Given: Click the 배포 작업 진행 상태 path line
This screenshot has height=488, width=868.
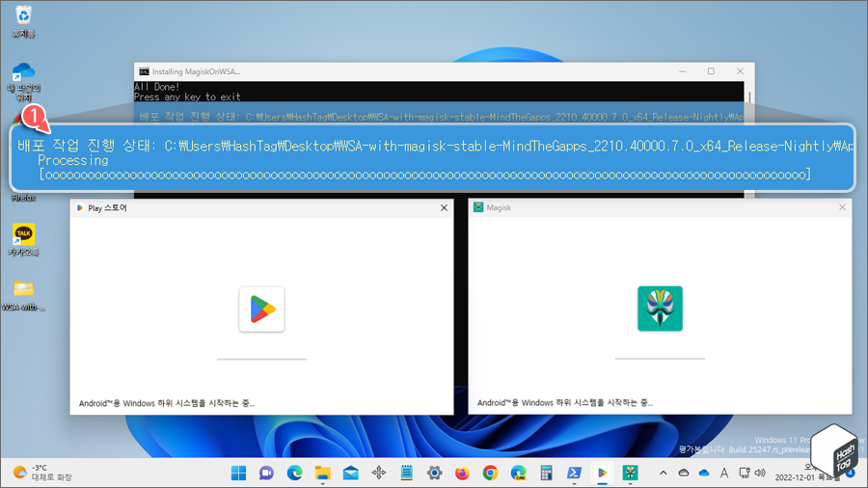Looking at the screenshot, I should 436,146.
